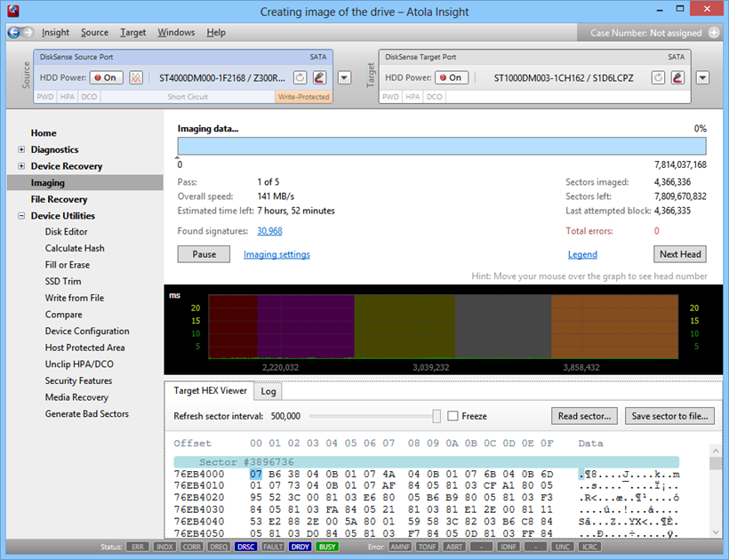
Task: Click the source DCO indicator
Action: coord(89,97)
